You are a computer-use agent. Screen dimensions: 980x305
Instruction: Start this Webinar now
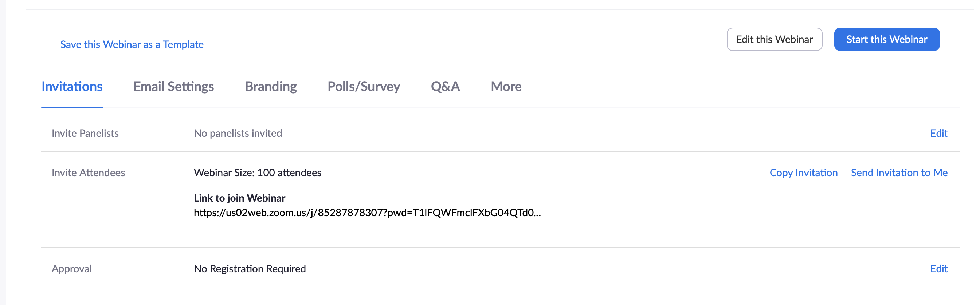click(886, 39)
